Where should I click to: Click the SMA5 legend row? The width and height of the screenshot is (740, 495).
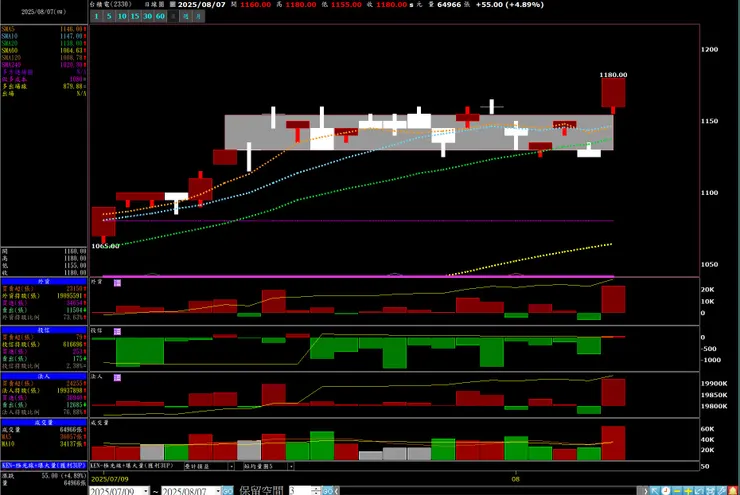coord(44,29)
